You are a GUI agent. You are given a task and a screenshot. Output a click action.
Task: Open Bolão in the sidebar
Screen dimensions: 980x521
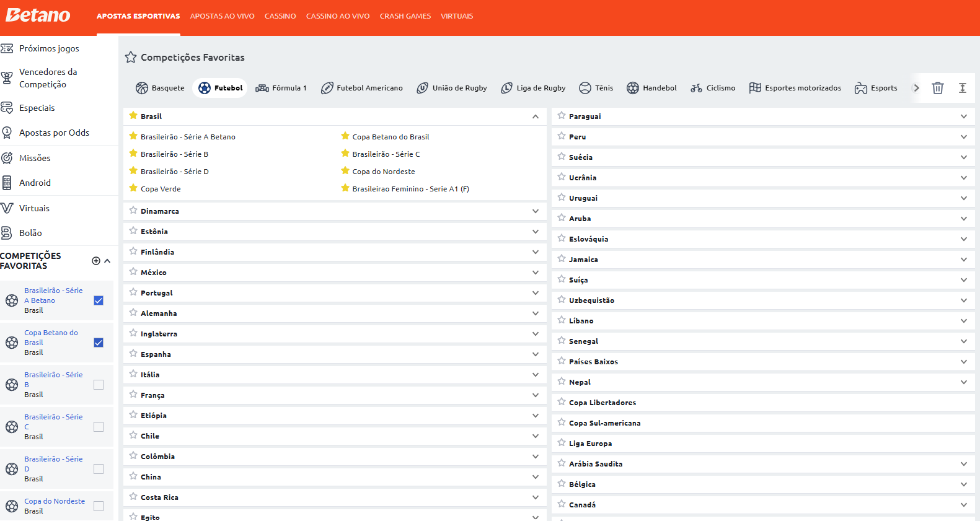coord(30,233)
